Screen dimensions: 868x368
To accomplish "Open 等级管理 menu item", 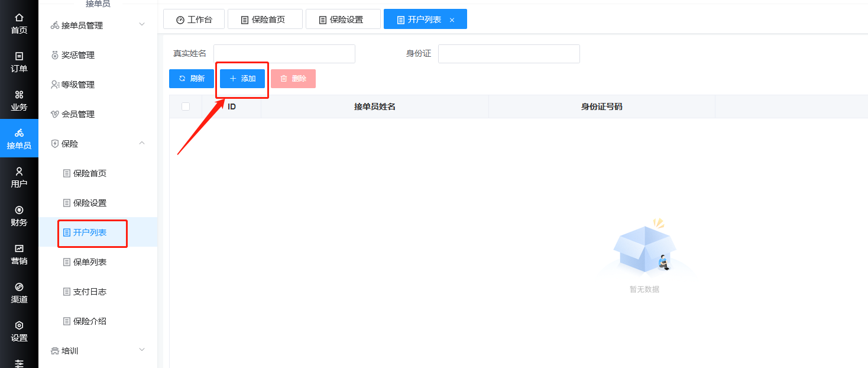I will point(98,85).
